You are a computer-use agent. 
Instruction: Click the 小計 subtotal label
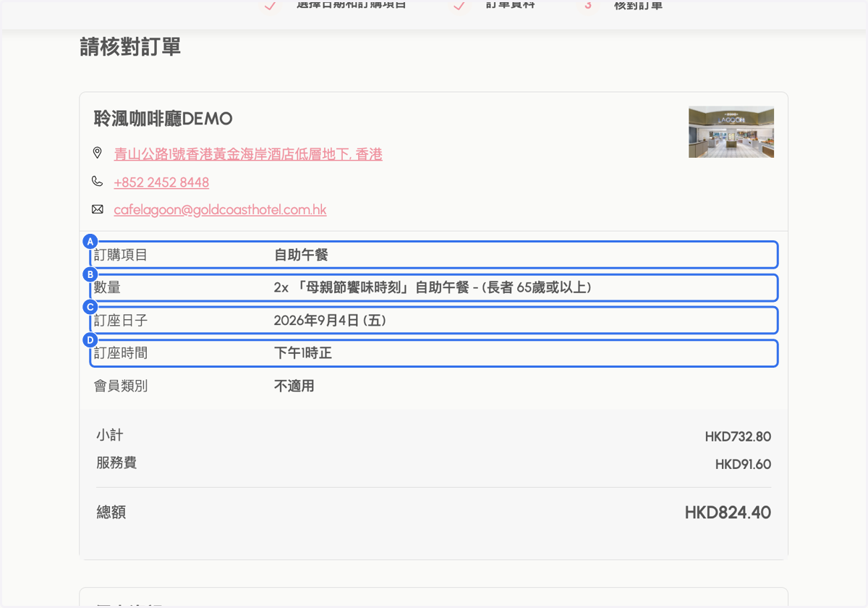coord(110,435)
